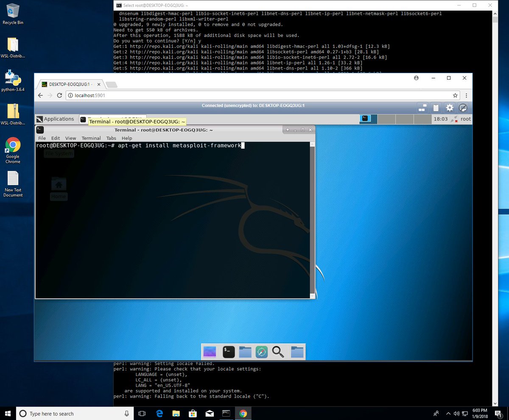The height and width of the screenshot is (420, 509).
Task: Select the DESKTOP-EOGQ3UG:1 browser tab
Action: point(70,84)
